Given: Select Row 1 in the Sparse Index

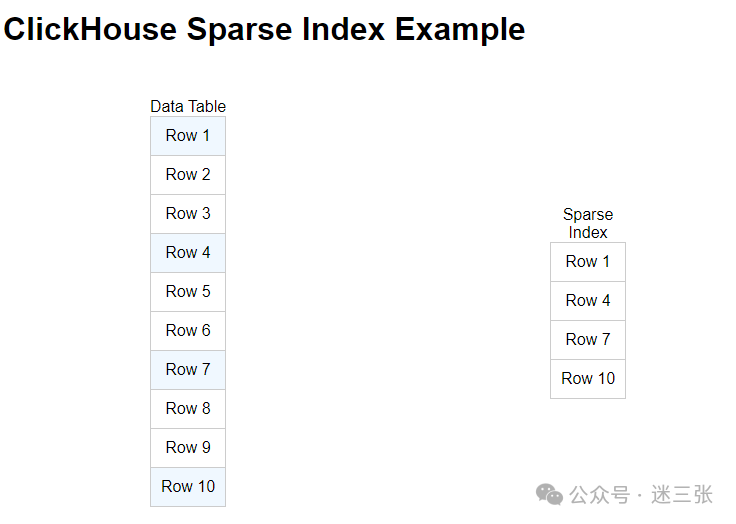Looking at the screenshot, I should [588, 262].
